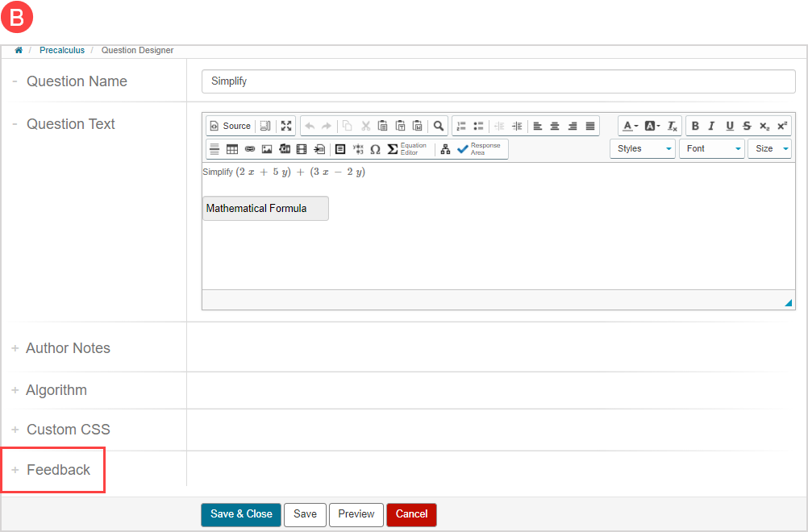Toggle underline formatting

coord(729,126)
